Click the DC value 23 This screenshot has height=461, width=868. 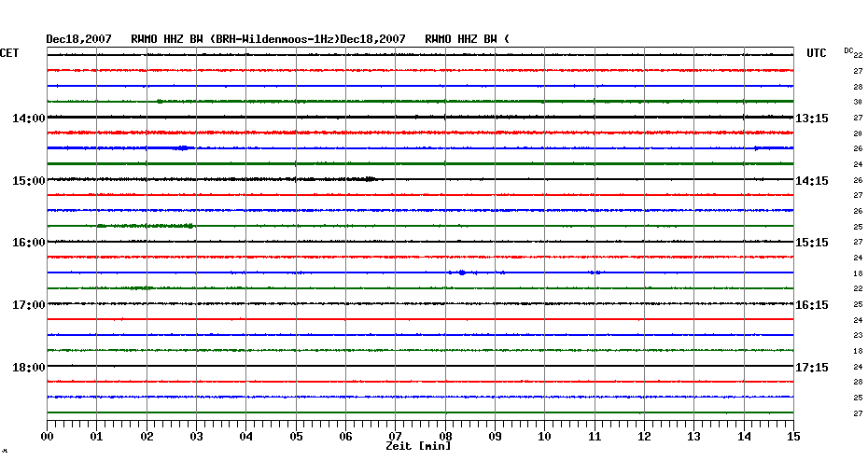click(858, 335)
